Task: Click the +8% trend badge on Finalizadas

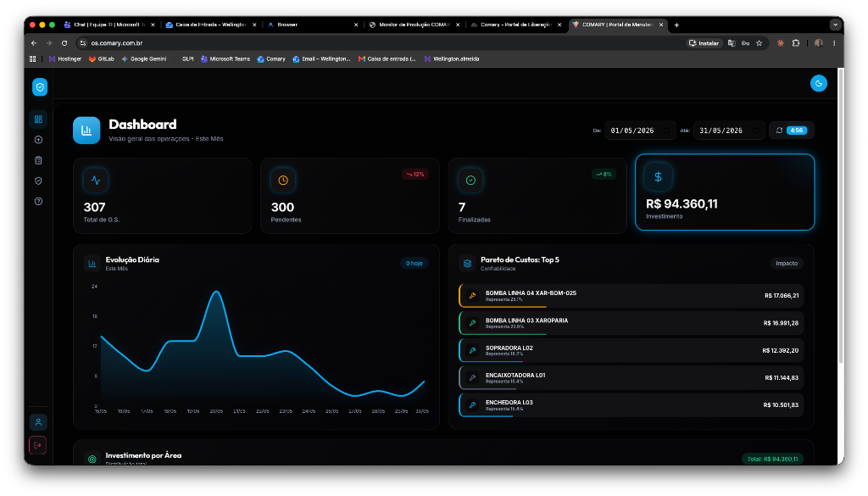Action: (604, 175)
